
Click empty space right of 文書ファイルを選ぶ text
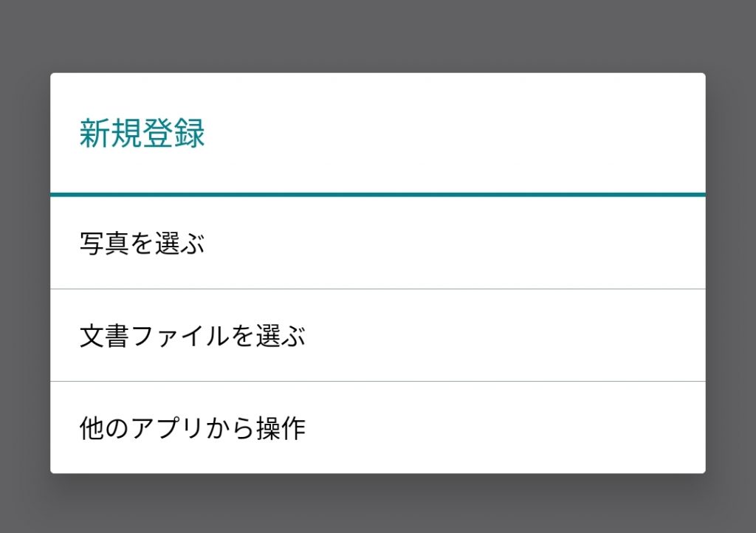click(x=517, y=336)
